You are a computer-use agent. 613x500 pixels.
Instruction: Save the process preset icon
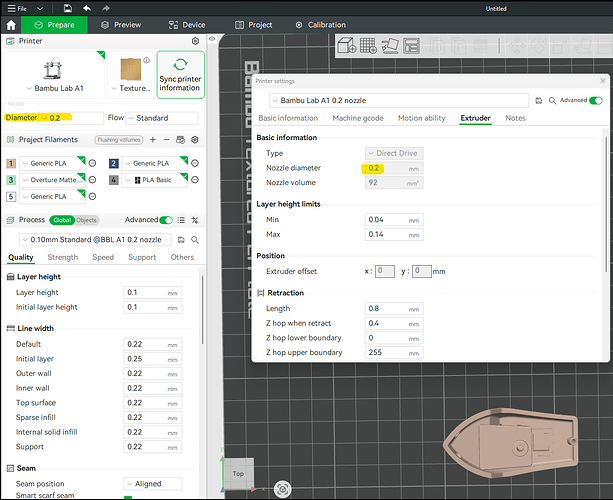coord(181,240)
